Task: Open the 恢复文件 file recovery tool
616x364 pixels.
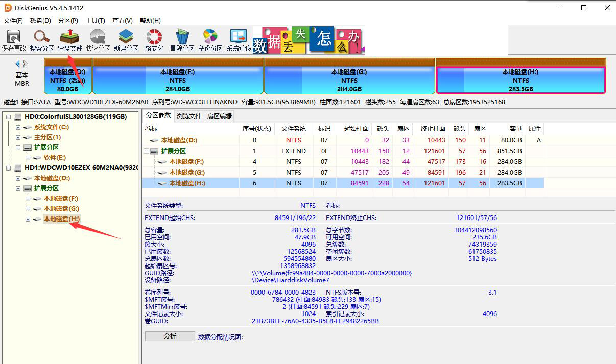Action: [69, 38]
